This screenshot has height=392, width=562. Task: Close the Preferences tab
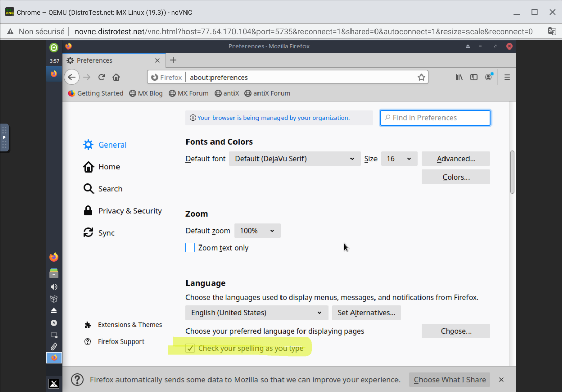tap(157, 61)
